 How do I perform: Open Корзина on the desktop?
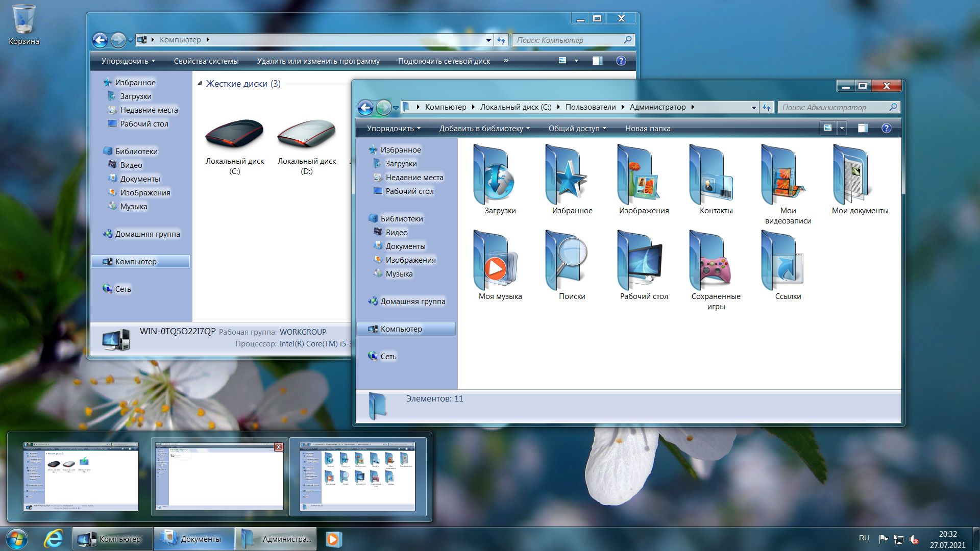tap(23, 23)
